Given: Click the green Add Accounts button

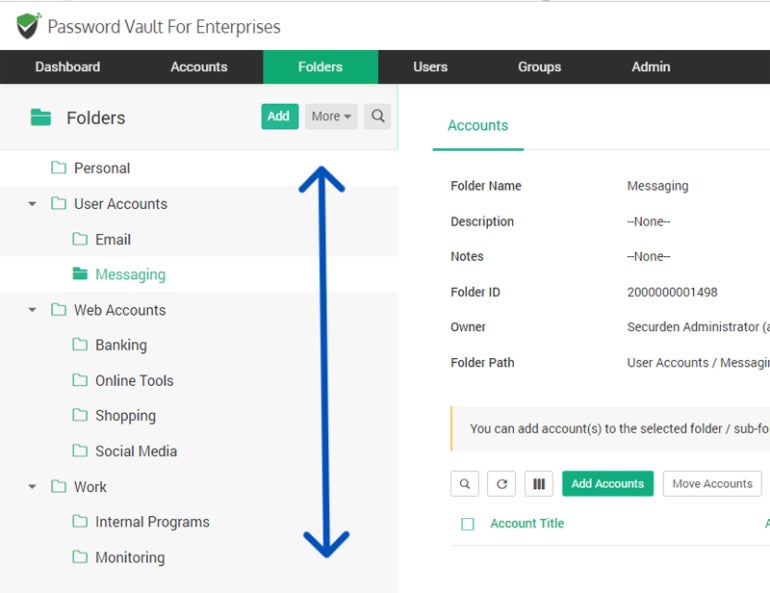Looking at the screenshot, I should (607, 484).
